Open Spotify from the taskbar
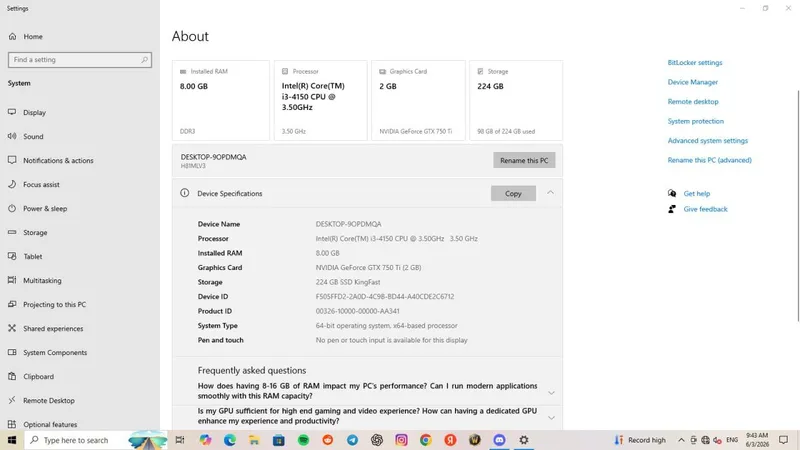The image size is (800, 450). point(303,440)
